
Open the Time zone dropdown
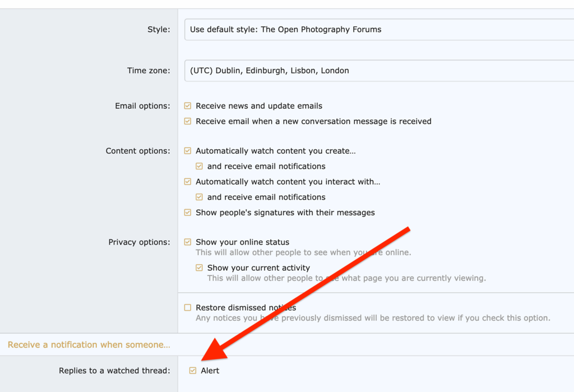[378, 71]
